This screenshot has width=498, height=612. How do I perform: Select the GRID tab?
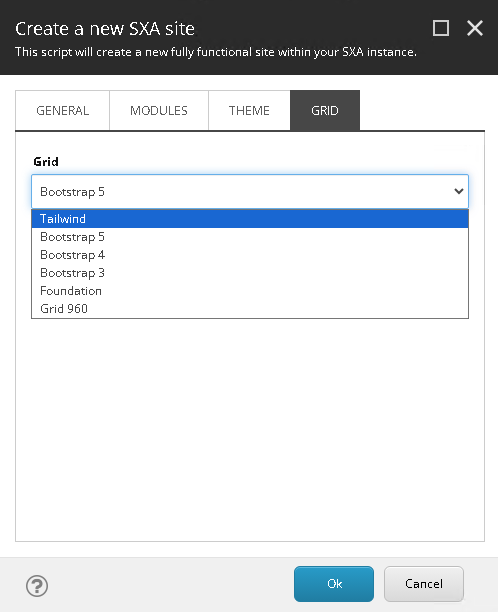click(325, 110)
